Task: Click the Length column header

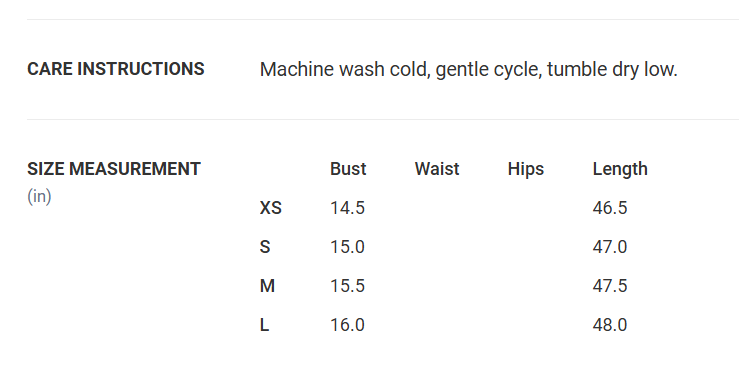Action: point(620,169)
